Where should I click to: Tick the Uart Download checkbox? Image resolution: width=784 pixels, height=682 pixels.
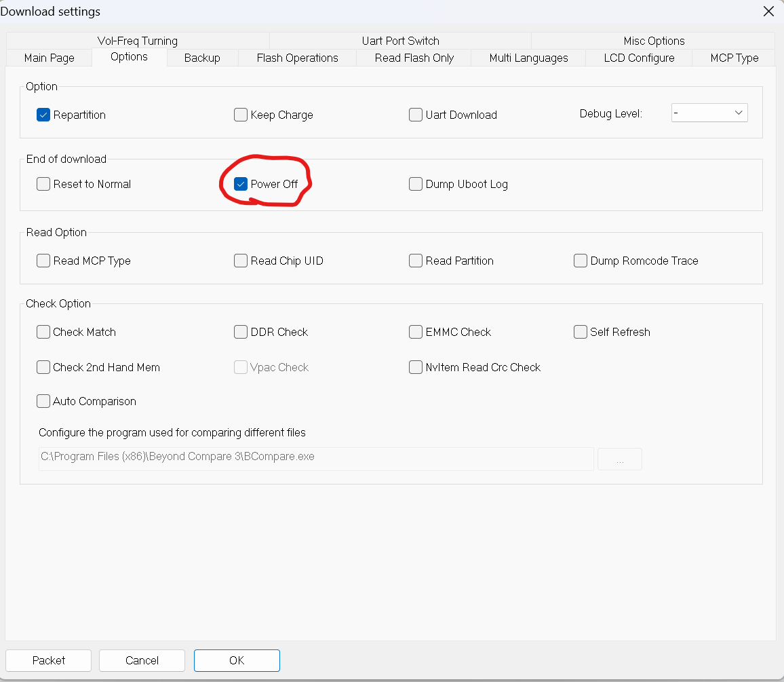pos(416,115)
